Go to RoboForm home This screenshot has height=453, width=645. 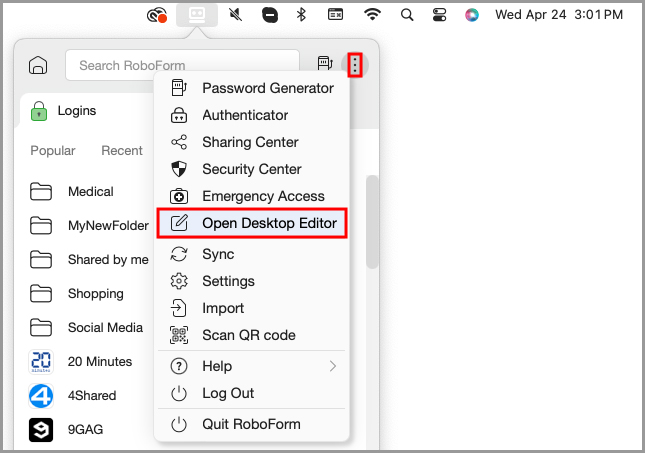38,65
